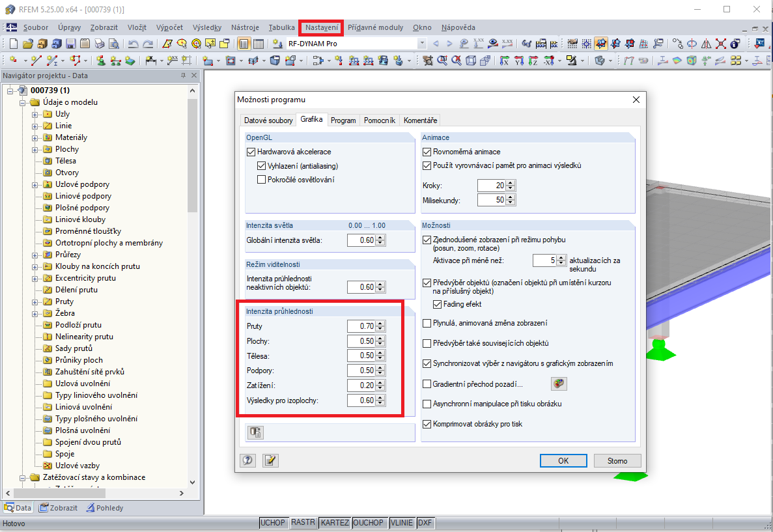This screenshot has width=773, height=532.
Task: Expand the Materiály tree node
Action: pos(35,138)
